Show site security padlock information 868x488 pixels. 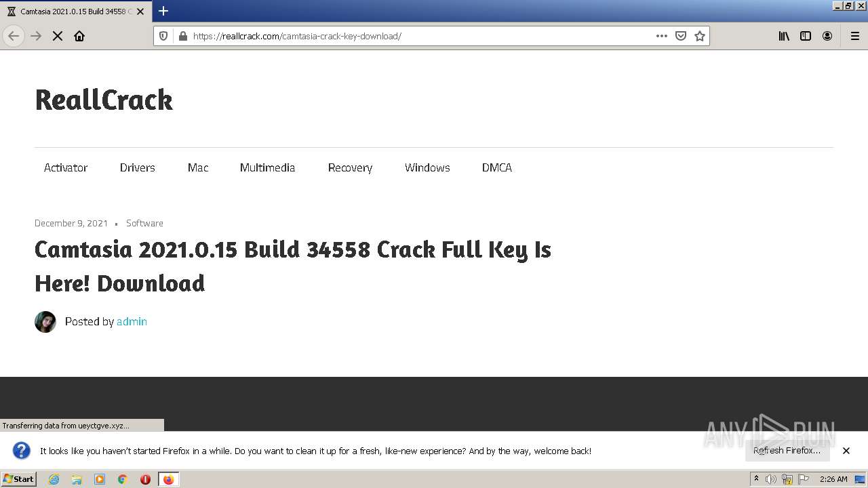182,36
